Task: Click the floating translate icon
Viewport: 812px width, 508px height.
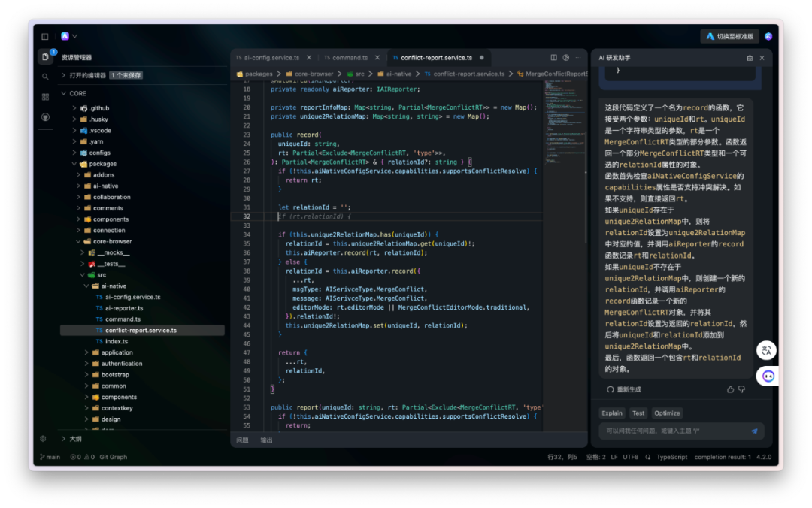Action: [x=766, y=350]
